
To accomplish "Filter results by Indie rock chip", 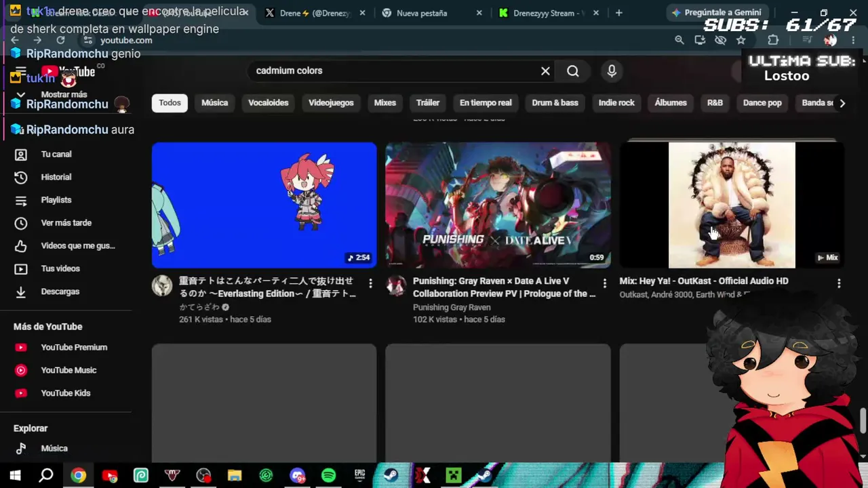I will tap(616, 103).
